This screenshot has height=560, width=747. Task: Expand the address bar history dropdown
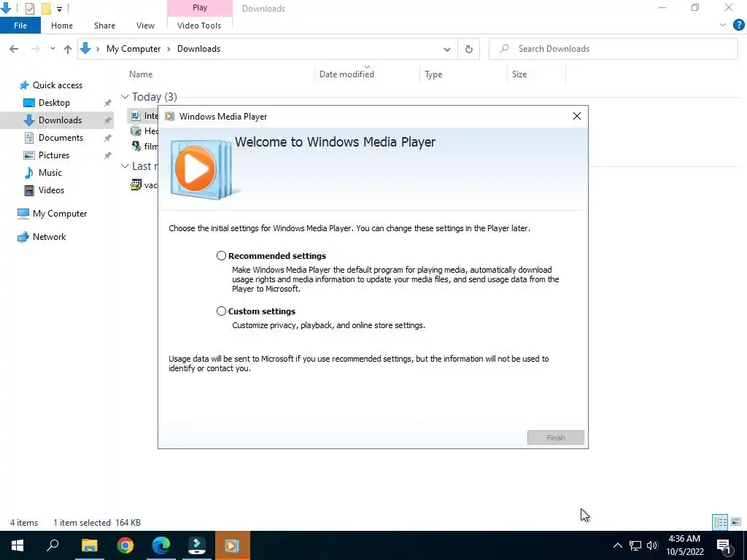tap(447, 49)
